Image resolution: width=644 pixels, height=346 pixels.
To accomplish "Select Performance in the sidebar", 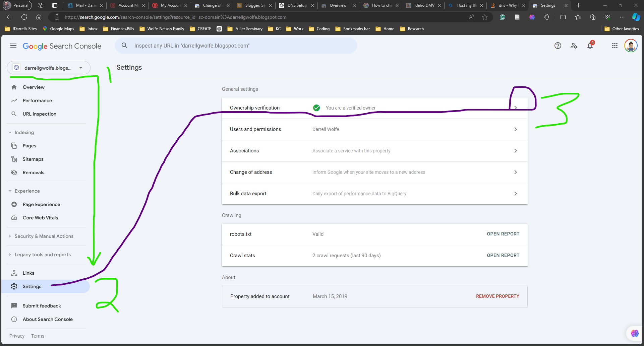I will [37, 100].
